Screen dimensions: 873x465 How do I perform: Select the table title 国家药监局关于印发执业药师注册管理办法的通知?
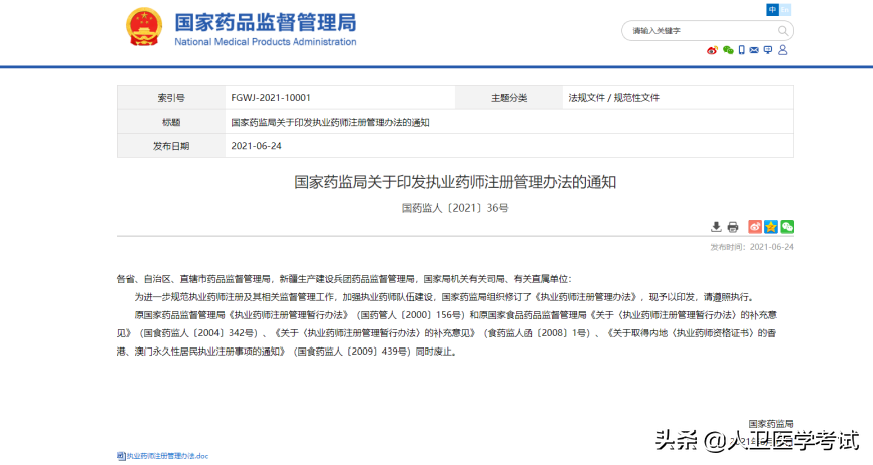coord(330,123)
